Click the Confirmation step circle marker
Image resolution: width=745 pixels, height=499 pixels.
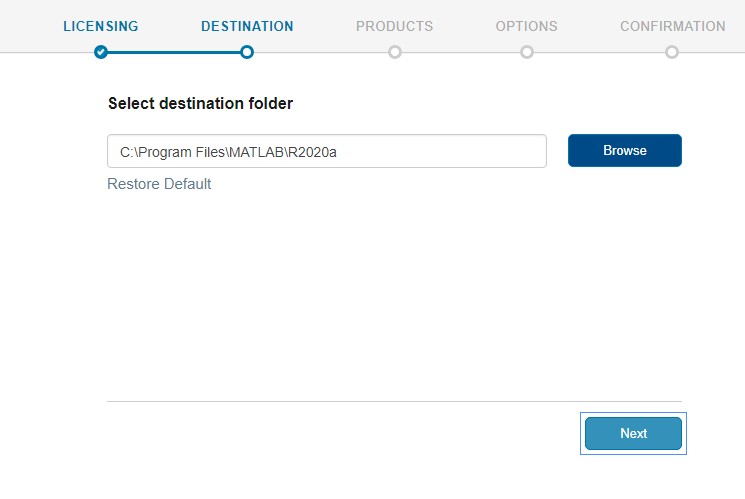coord(672,52)
